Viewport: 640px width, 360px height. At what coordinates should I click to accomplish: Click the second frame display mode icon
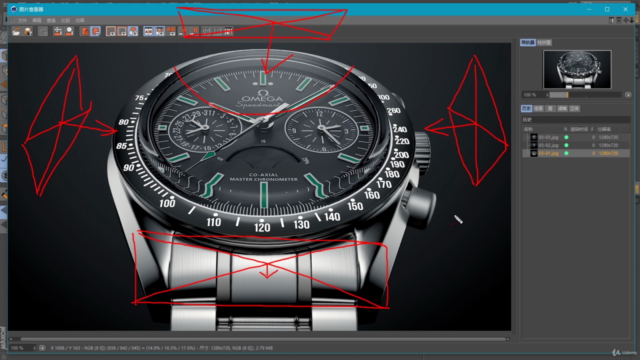[x=122, y=31]
